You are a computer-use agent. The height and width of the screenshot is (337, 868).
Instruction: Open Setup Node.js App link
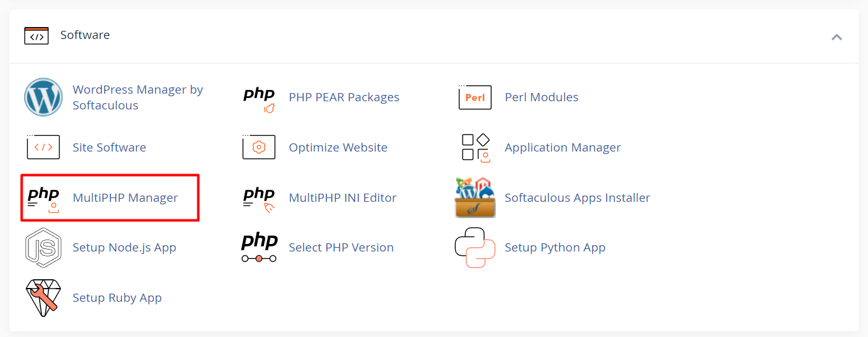click(124, 248)
